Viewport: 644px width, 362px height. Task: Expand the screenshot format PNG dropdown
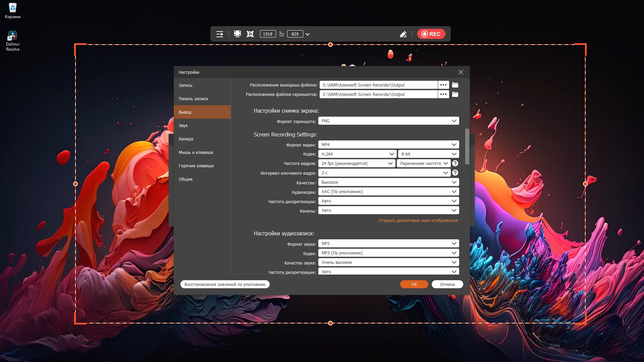388,121
